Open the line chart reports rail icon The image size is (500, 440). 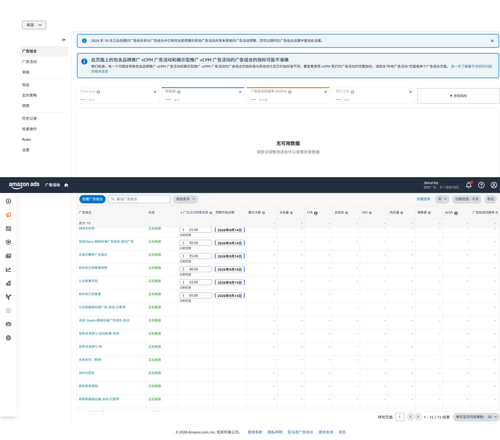click(x=8, y=269)
